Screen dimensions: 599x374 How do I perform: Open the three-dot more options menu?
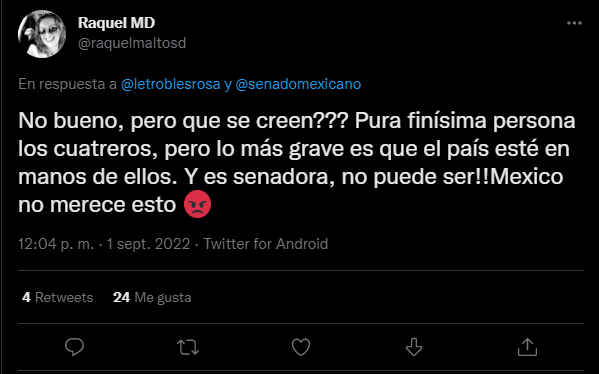[574, 23]
